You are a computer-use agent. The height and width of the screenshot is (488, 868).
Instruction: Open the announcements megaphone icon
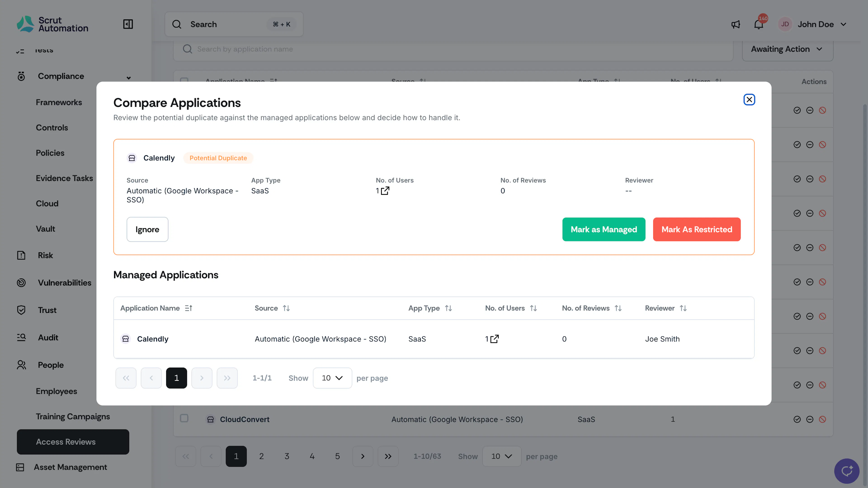736,24
